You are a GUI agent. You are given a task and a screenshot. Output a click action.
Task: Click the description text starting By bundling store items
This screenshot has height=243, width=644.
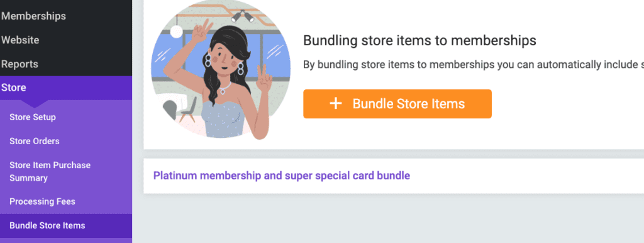click(x=473, y=65)
